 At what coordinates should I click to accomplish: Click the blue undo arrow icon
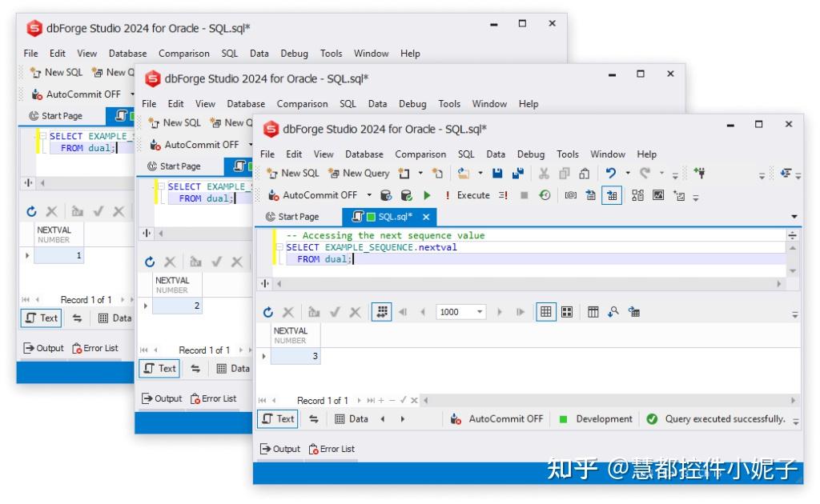tap(610, 173)
